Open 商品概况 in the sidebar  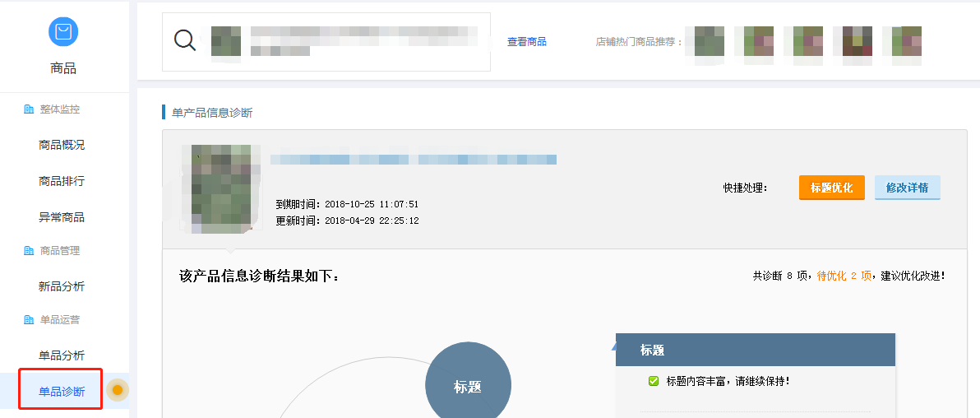pyautogui.click(x=62, y=145)
